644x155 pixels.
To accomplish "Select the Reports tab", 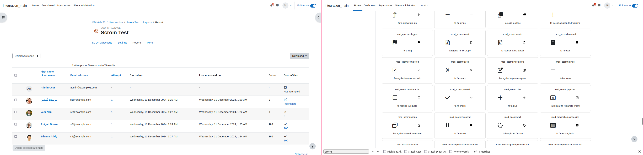I will (137, 43).
